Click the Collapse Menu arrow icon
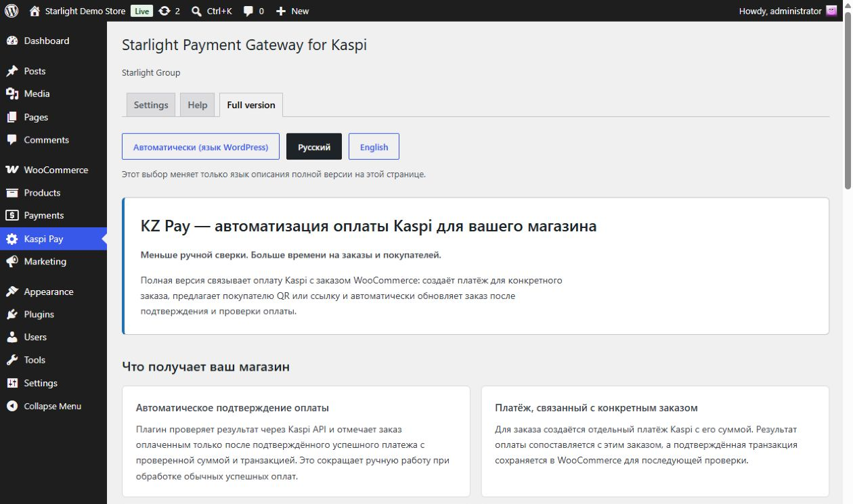Viewport: 853px width, 504px height. [x=12, y=406]
